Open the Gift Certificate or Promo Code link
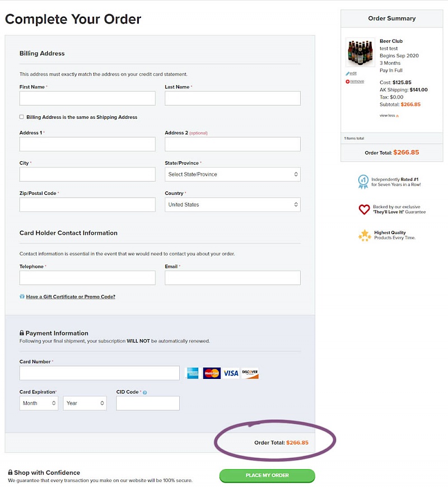This screenshot has width=448, height=487. coord(71,297)
